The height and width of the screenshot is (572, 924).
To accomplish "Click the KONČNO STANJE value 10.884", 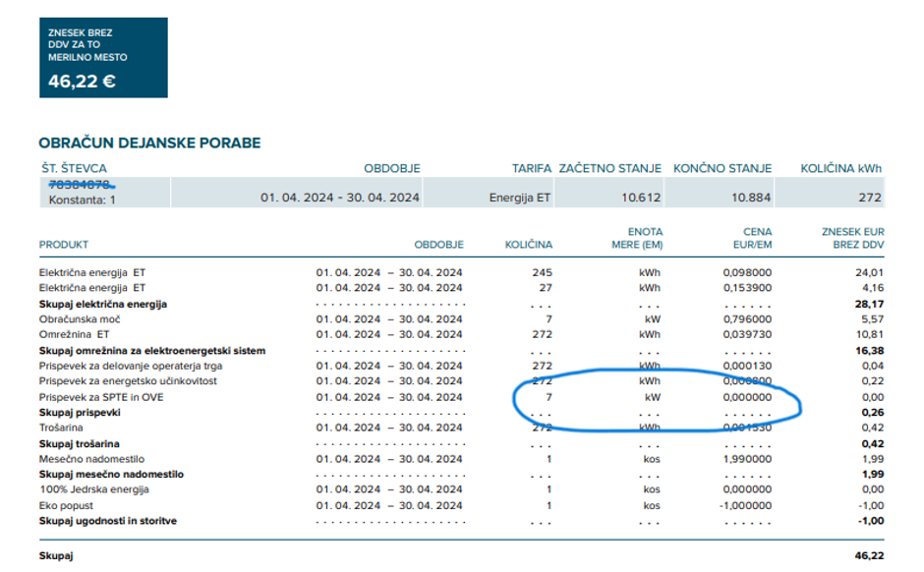I will pos(751,198).
